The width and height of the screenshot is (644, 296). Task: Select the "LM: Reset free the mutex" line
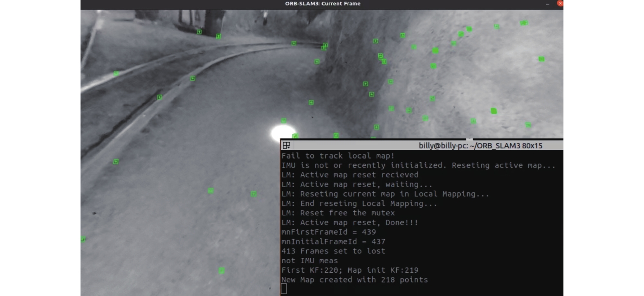[x=338, y=213]
